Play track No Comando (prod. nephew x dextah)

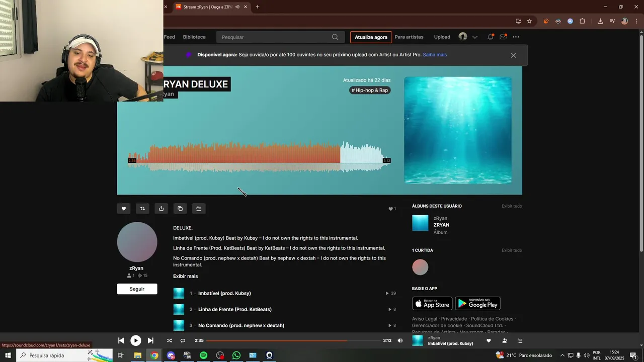pyautogui.click(x=241, y=325)
